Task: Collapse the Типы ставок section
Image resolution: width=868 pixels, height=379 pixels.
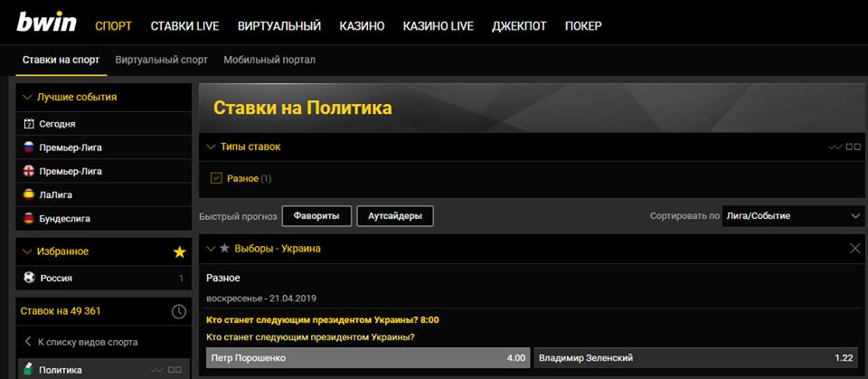Action: pos(212,147)
